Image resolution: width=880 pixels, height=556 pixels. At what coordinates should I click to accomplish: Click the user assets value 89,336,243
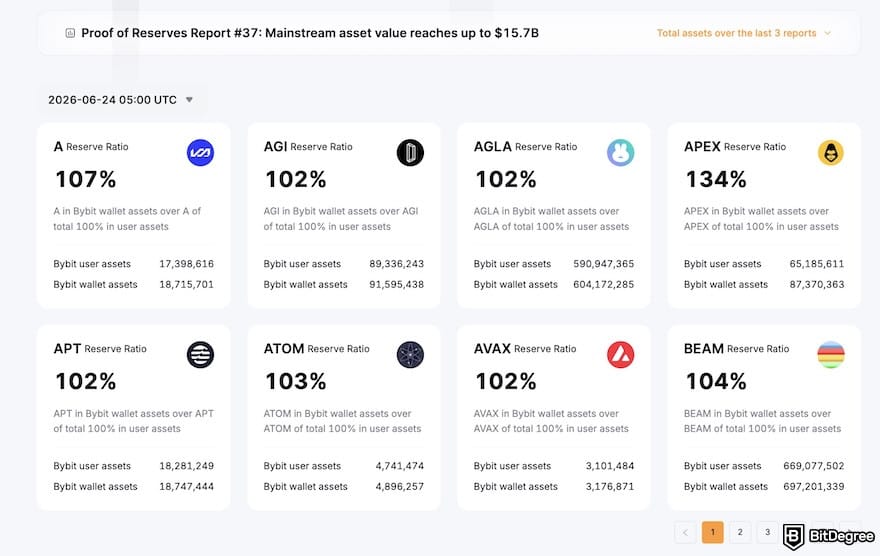coord(396,264)
